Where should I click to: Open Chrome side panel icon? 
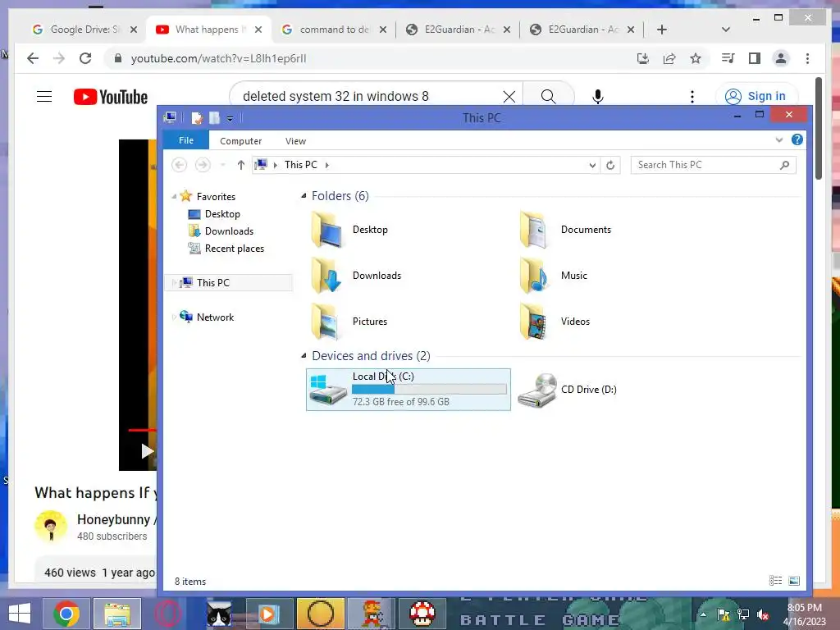point(755,58)
